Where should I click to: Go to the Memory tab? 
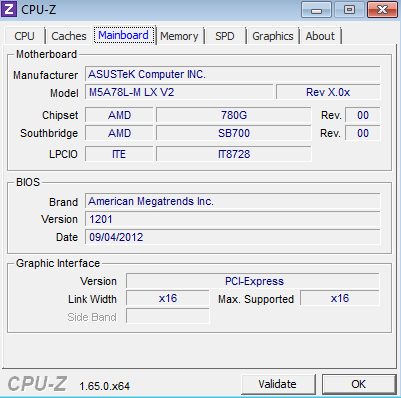tap(179, 36)
